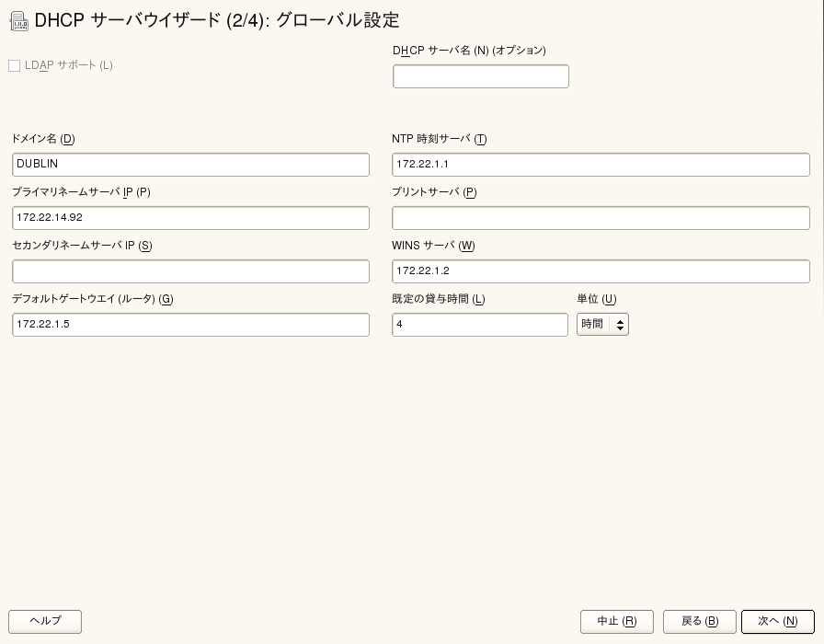Click the デフォルトゲートウエイ field
This screenshot has height=644, width=824.
(190, 325)
